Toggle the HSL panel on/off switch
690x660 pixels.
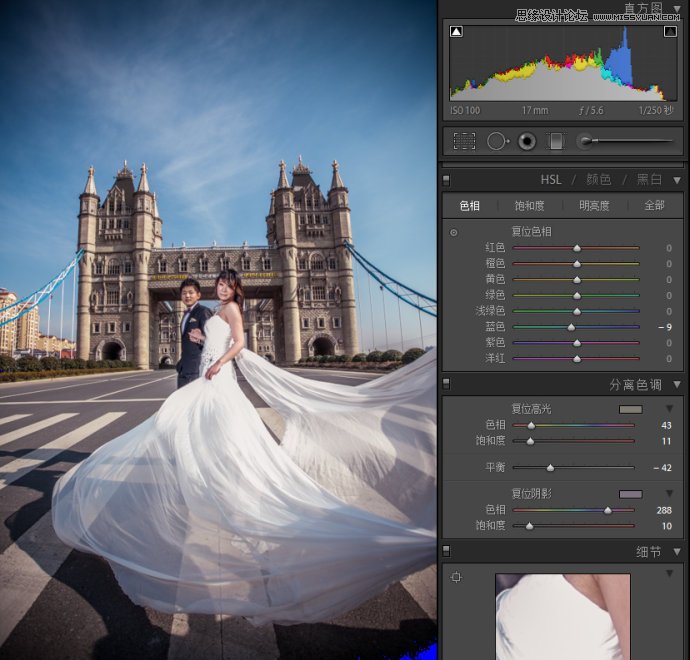click(446, 180)
